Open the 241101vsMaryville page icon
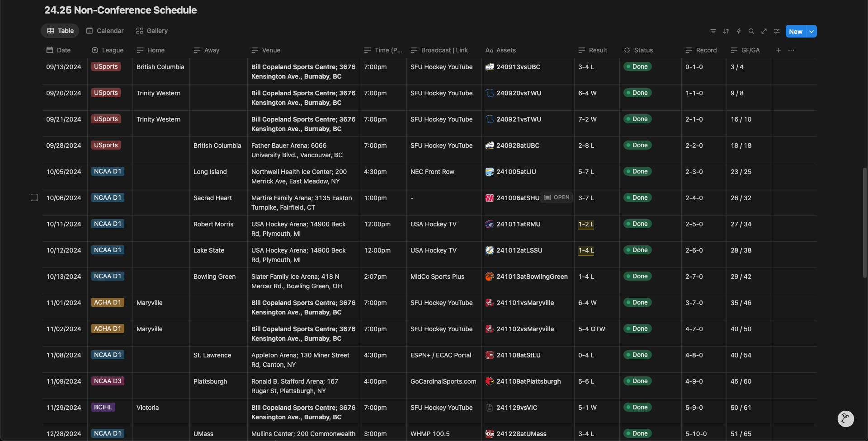Viewport: 868px width, 441px height. coord(489,303)
